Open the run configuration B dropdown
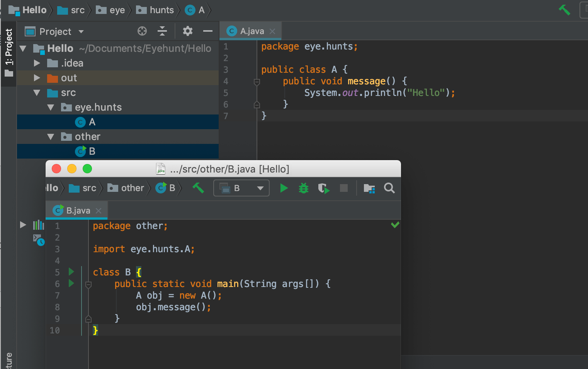The image size is (588, 369). (x=241, y=188)
